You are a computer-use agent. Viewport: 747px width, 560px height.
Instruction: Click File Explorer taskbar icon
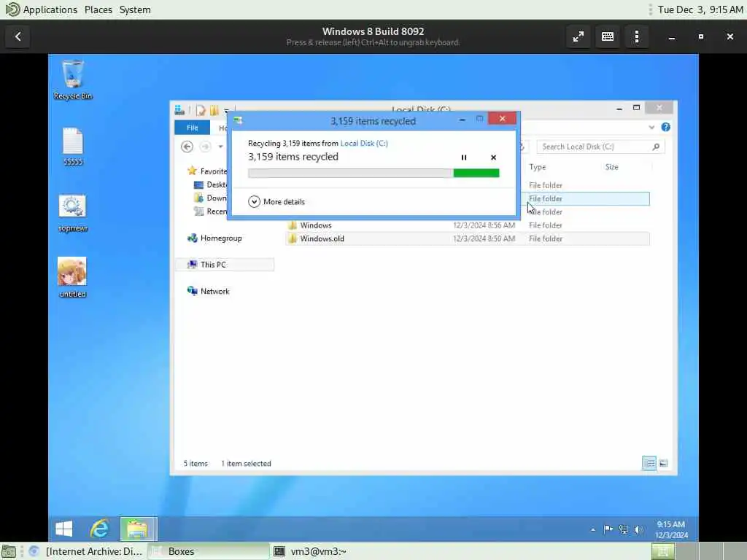coord(138,529)
